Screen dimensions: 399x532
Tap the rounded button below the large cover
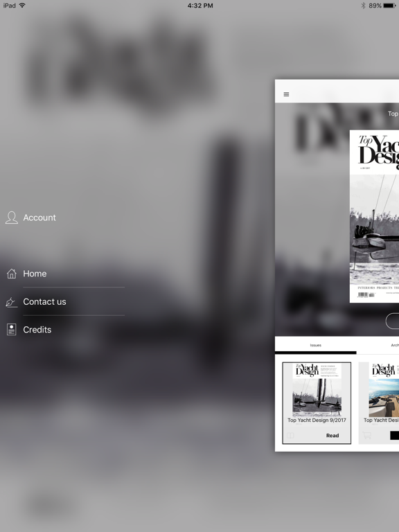point(393,321)
